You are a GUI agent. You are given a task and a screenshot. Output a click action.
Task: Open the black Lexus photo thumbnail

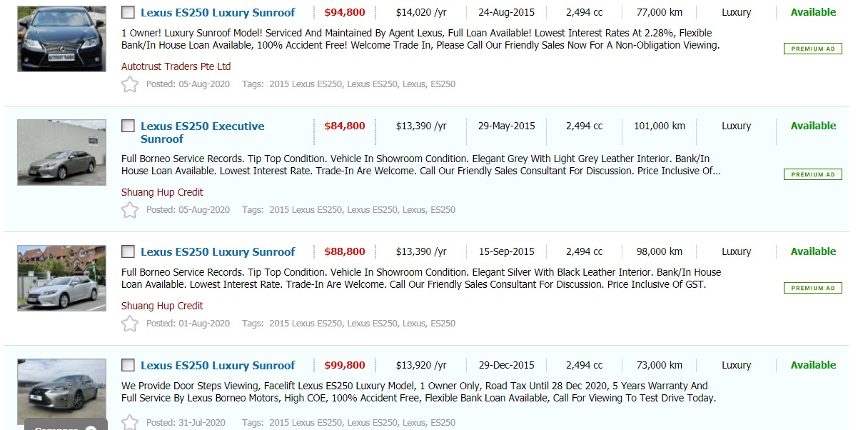click(61, 39)
